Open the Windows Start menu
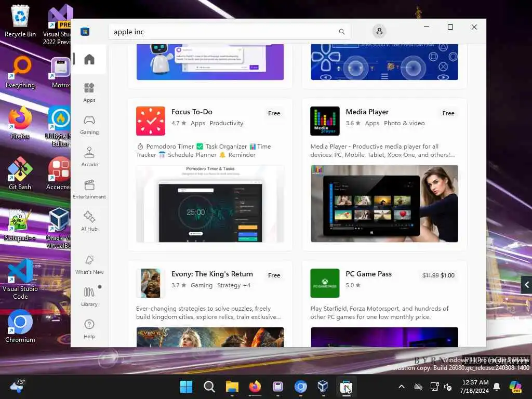532x399 pixels. pyautogui.click(x=186, y=387)
